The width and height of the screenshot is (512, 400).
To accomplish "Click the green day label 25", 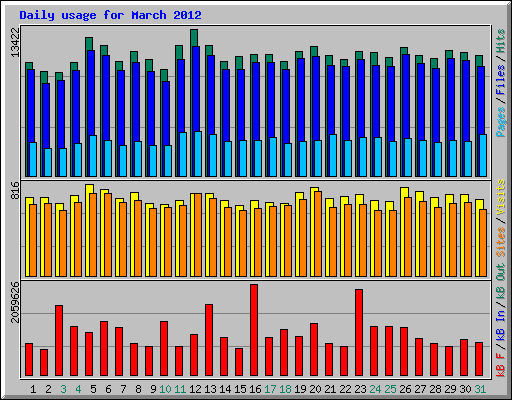I will point(390,389).
